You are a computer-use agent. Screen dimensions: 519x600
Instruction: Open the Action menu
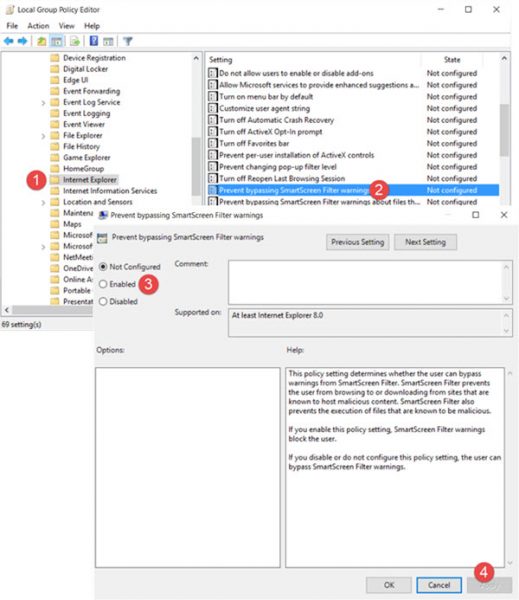[x=38, y=26]
